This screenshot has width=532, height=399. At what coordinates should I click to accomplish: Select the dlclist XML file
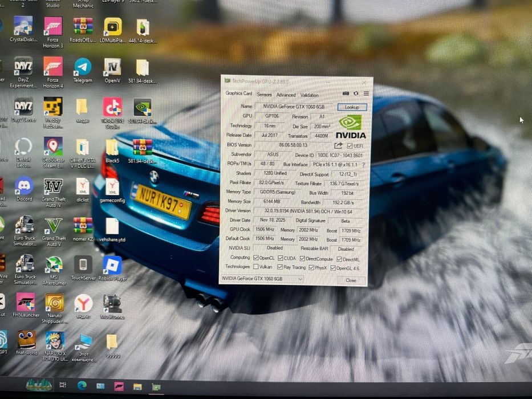tap(83, 190)
